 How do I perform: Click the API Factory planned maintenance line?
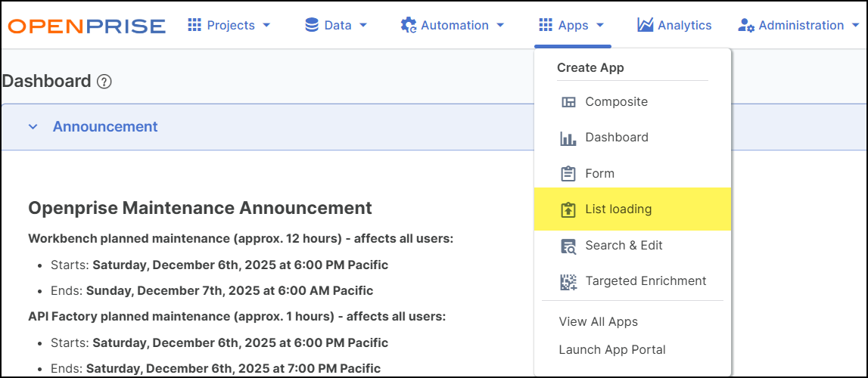237,317
